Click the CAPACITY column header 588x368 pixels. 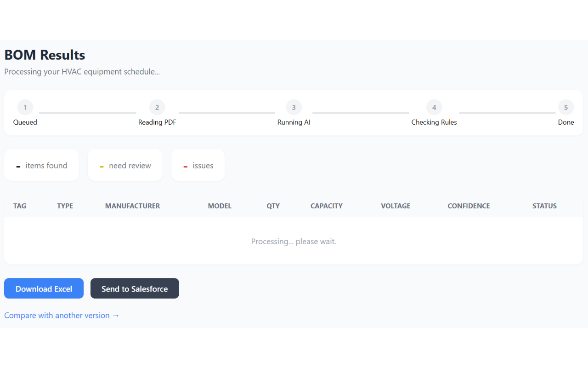327,206
